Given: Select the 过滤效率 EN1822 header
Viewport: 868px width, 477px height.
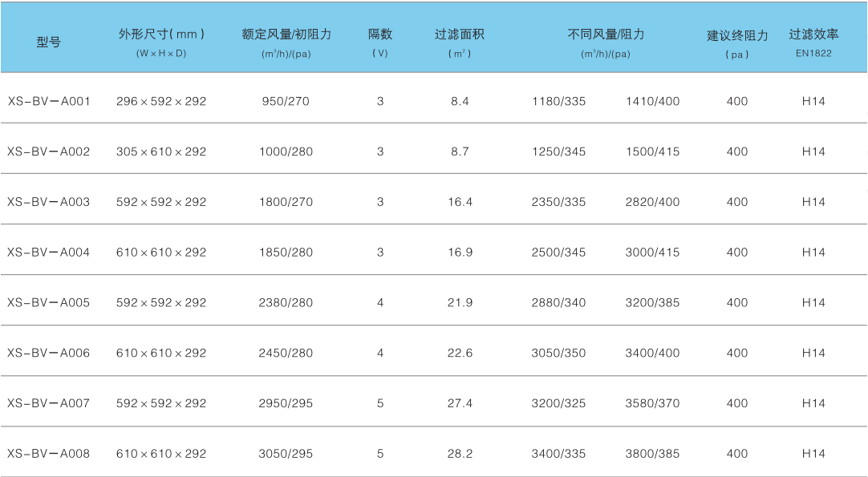Looking at the screenshot, I should pyautogui.click(x=813, y=34).
